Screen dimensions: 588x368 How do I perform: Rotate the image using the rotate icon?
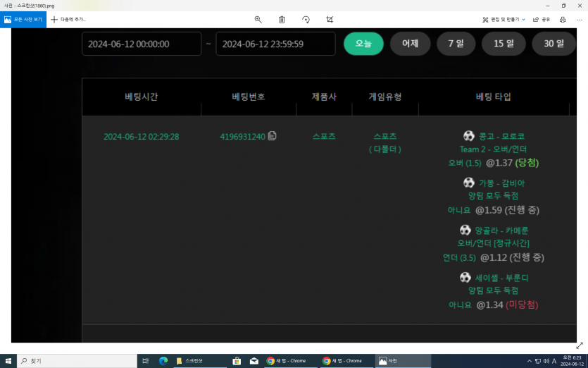[306, 20]
